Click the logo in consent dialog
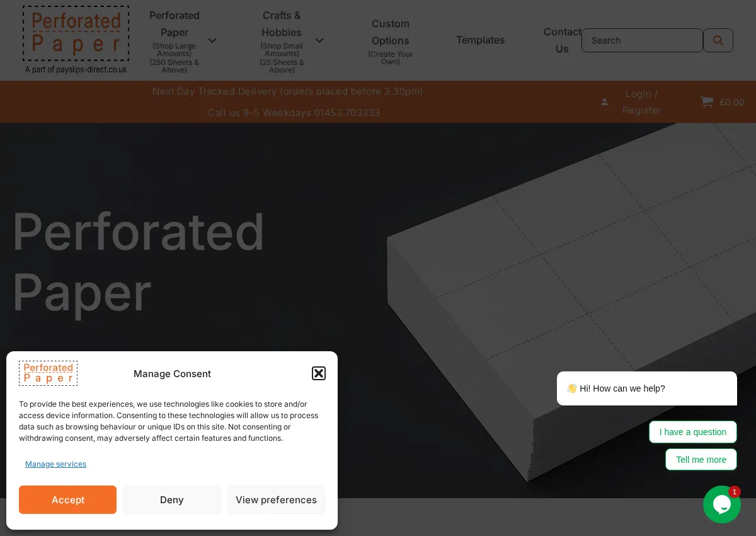 pos(49,373)
